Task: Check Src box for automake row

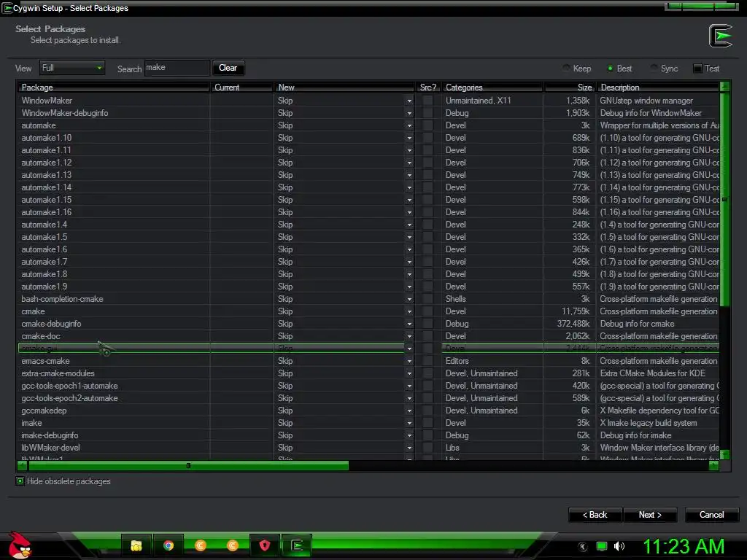Action: [427, 125]
